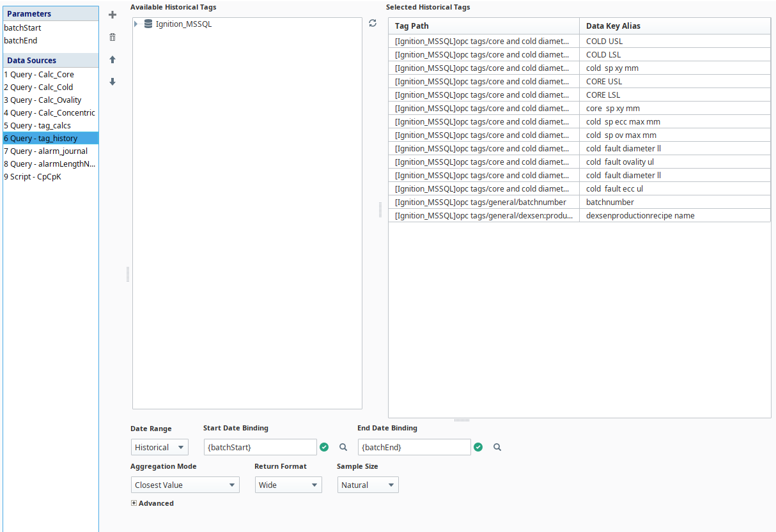Click green check beside batchEnd binding
The image size is (776, 532).
[478, 447]
